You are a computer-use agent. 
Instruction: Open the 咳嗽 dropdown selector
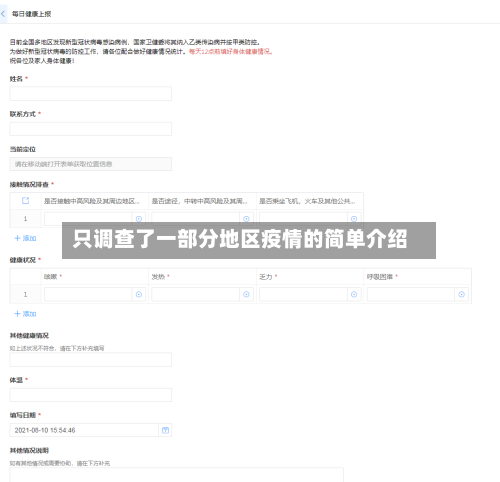139,294
